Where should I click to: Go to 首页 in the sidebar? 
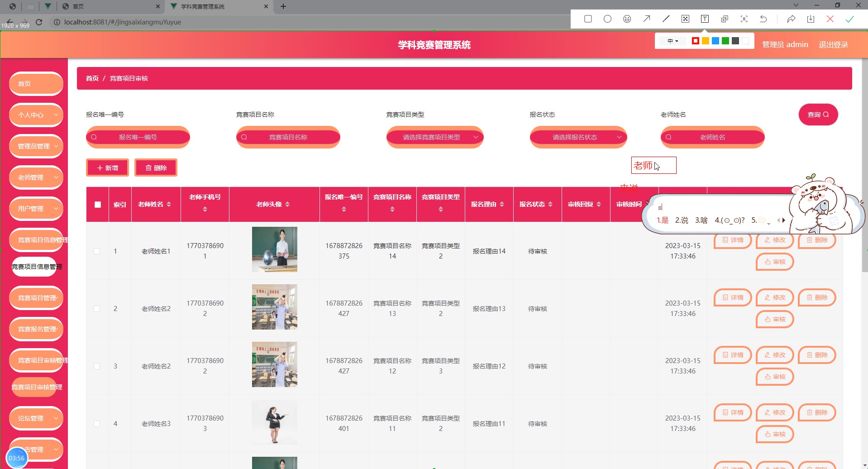coord(36,84)
